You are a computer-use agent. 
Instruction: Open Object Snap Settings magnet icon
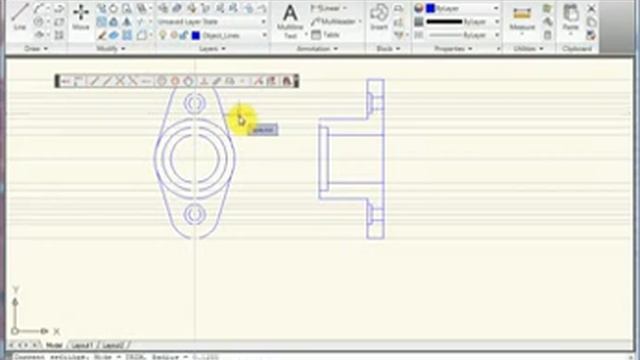click(x=287, y=81)
